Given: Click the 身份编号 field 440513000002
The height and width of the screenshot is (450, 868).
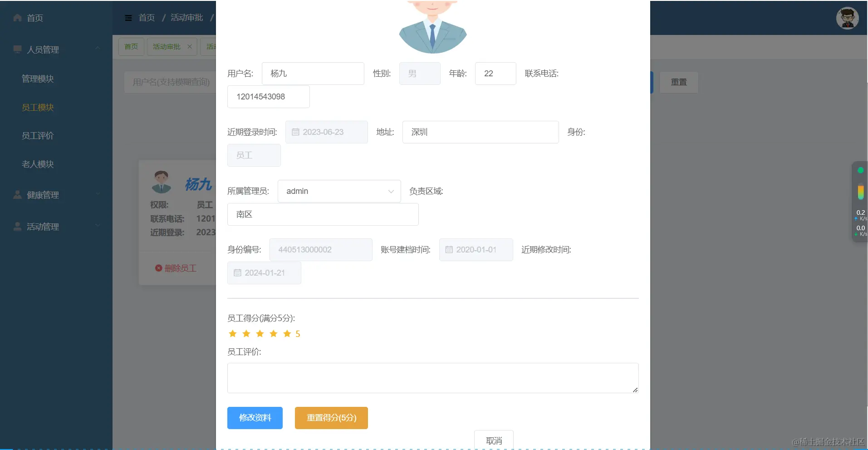Looking at the screenshot, I should 321,250.
